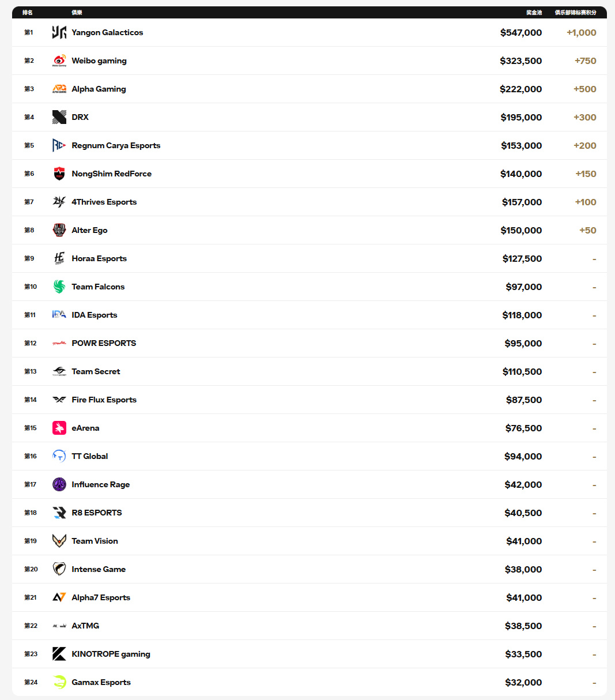
Task: Click the 俱乐部锦标赛积分 points column header
Action: click(575, 12)
